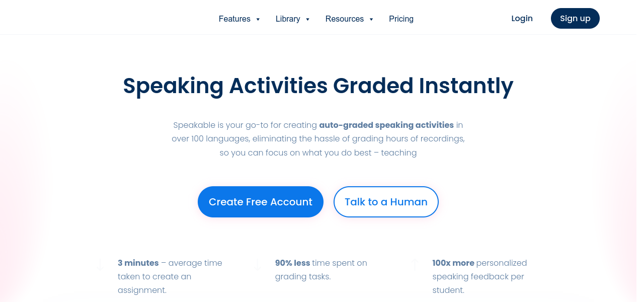Click the Speaking Activities Graded Instantly heading

[x=318, y=86]
